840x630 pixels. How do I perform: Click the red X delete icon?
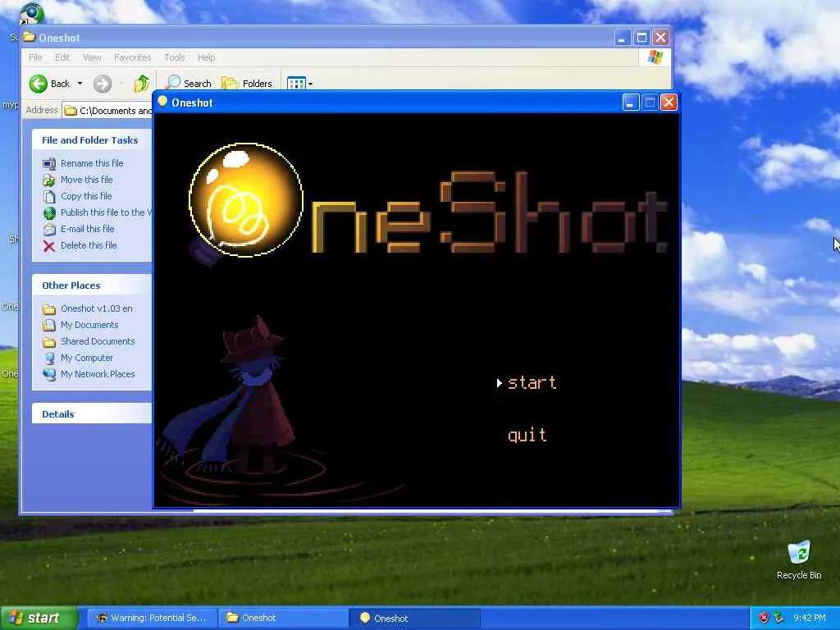click(x=49, y=246)
